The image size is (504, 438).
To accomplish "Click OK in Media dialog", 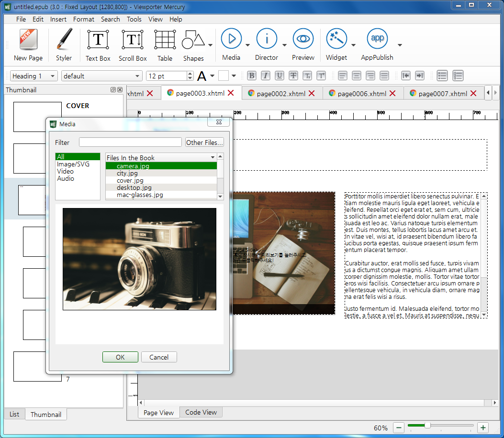I will coord(120,357).
